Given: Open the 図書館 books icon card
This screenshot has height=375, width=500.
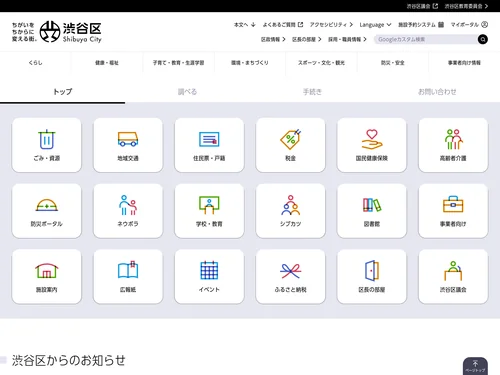Looking at the screenshot, I should click(x=372, y=211).
